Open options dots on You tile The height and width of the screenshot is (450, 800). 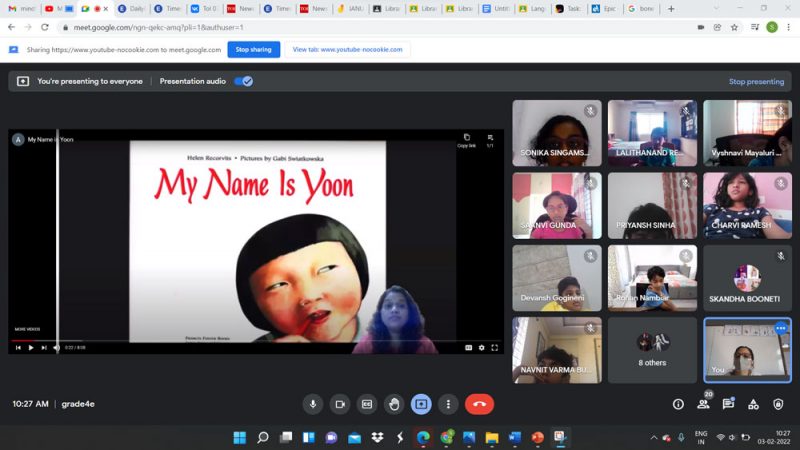(781, 329)
